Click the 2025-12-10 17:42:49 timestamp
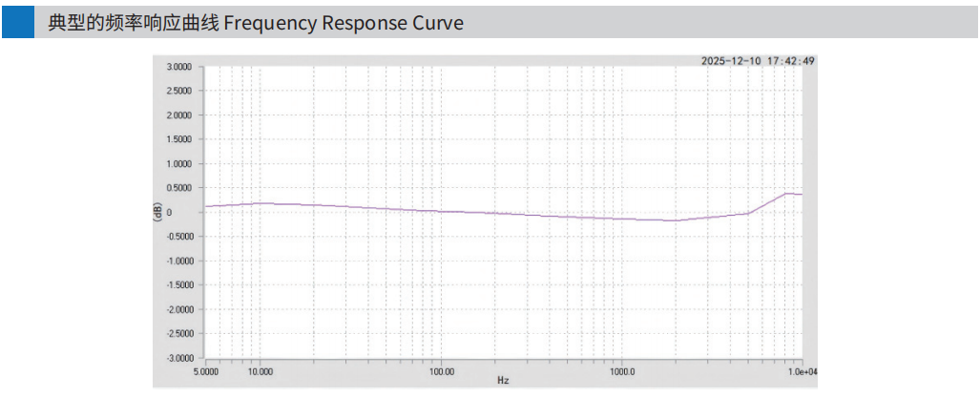Screen dimensions: 980x397 (x=757, y=61)
